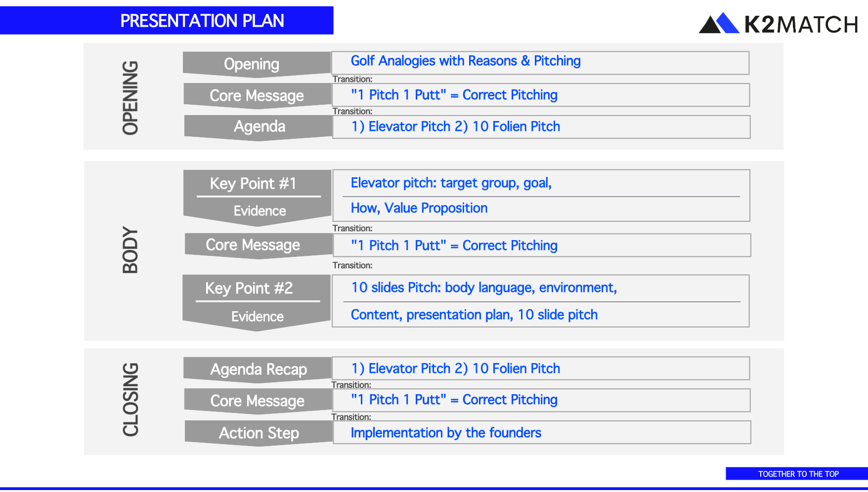Select Implementation by the founders text box
Viewport: 868px width, 492px height.
[542, 432]
